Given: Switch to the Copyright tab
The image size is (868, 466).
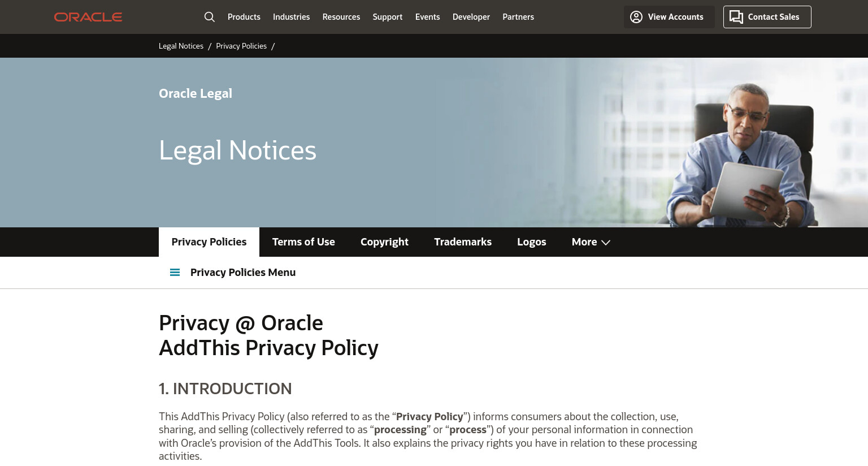Looking at the screenshot, I should point(384,242).
